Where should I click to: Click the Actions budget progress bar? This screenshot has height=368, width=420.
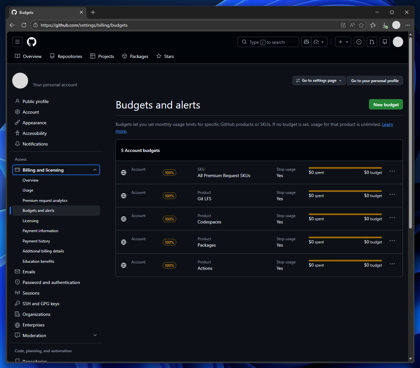click(x=345, y=261)
